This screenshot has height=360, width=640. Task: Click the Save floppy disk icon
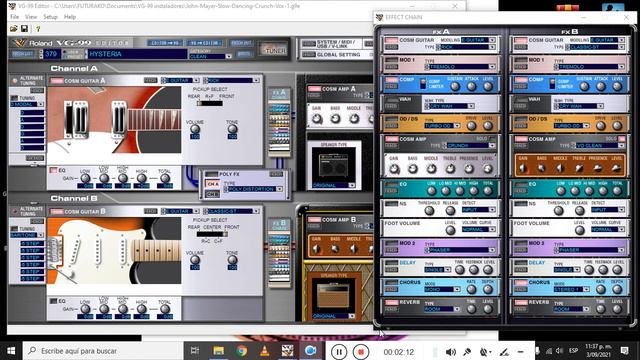[x=24, y=29]
